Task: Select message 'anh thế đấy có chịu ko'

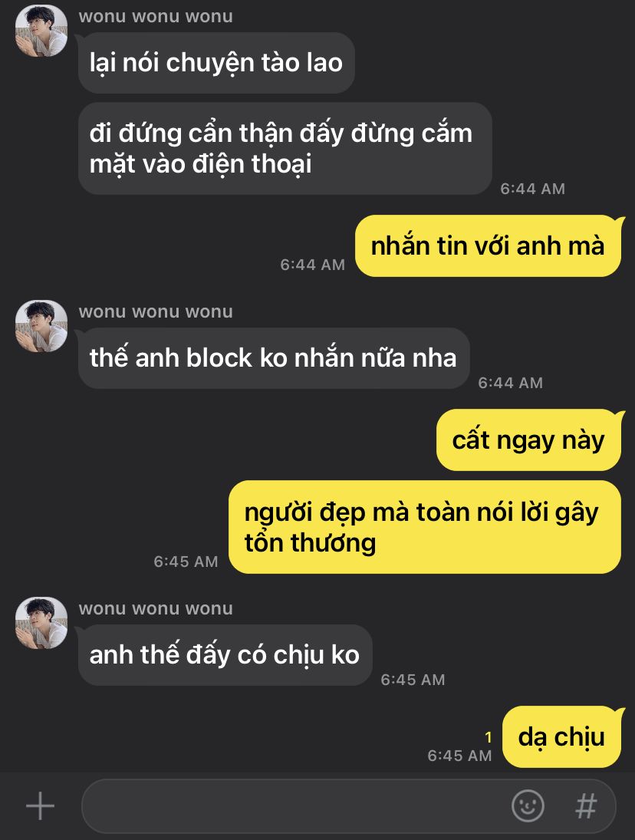Action: 225,654
